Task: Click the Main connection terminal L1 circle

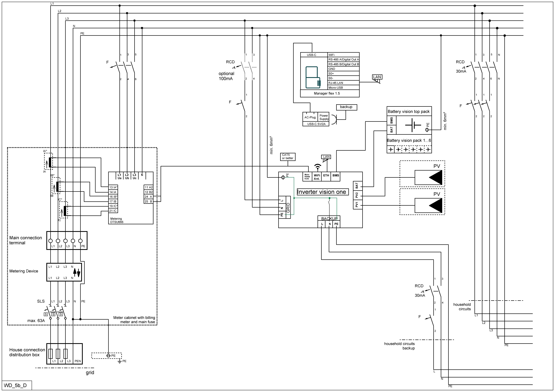Action: pyautogui.click(x=50, y=241)
